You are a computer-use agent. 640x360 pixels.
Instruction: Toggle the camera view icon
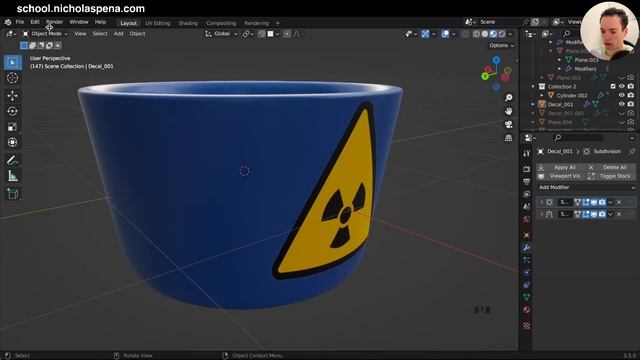coord(509,124)
